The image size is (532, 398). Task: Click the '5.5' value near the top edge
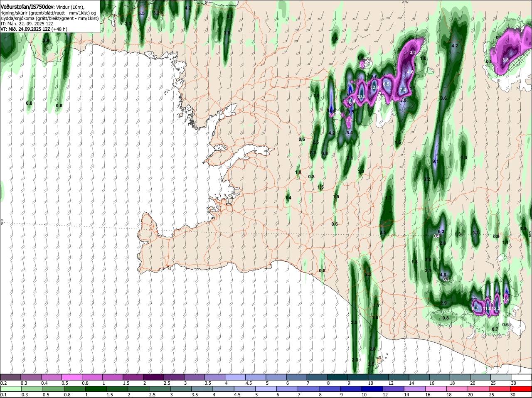[142, 13]
